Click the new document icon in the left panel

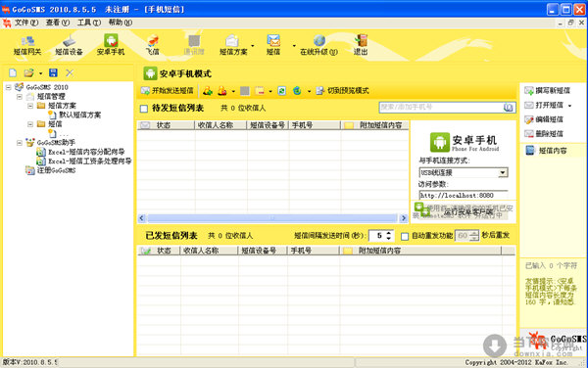tap(13, 73)
